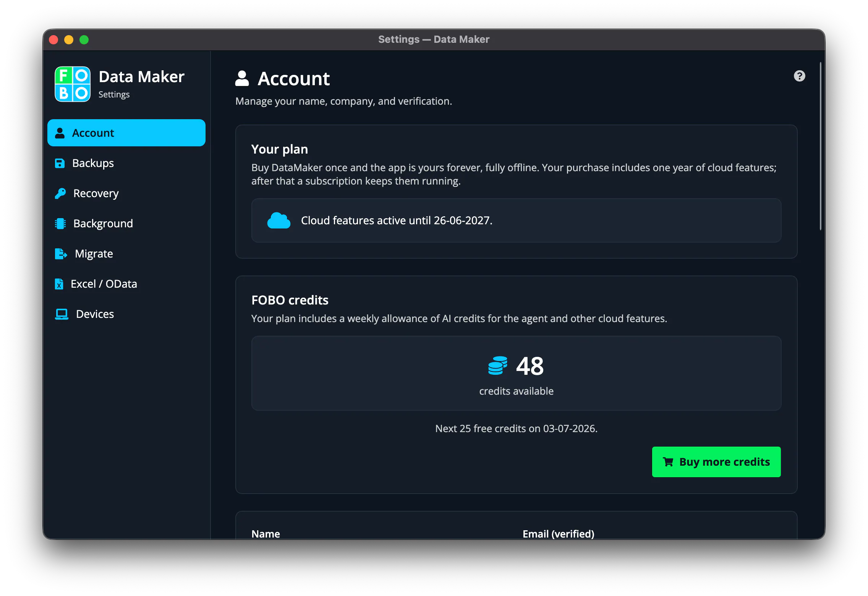Minimize the Settings window
868x596 pixels.
69,40
